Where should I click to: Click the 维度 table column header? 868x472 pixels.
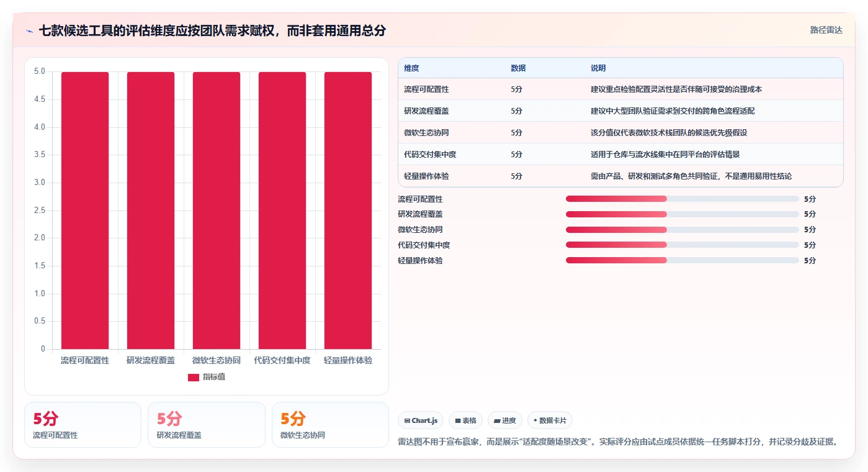411,68
